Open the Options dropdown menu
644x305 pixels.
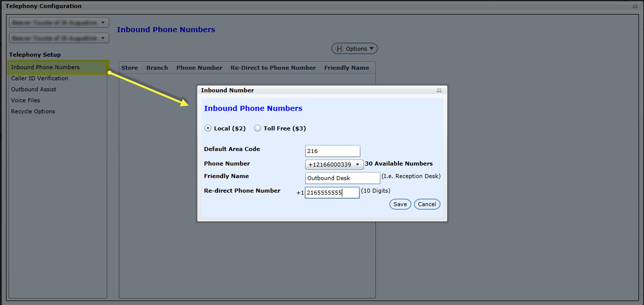pyautogui.click(x=354, y=49)
